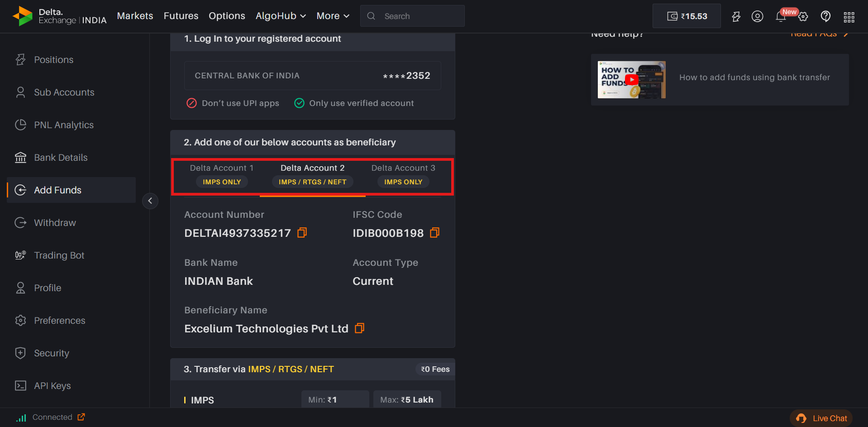Open the PNL Analytics pie-chart icon

(20, 125)
